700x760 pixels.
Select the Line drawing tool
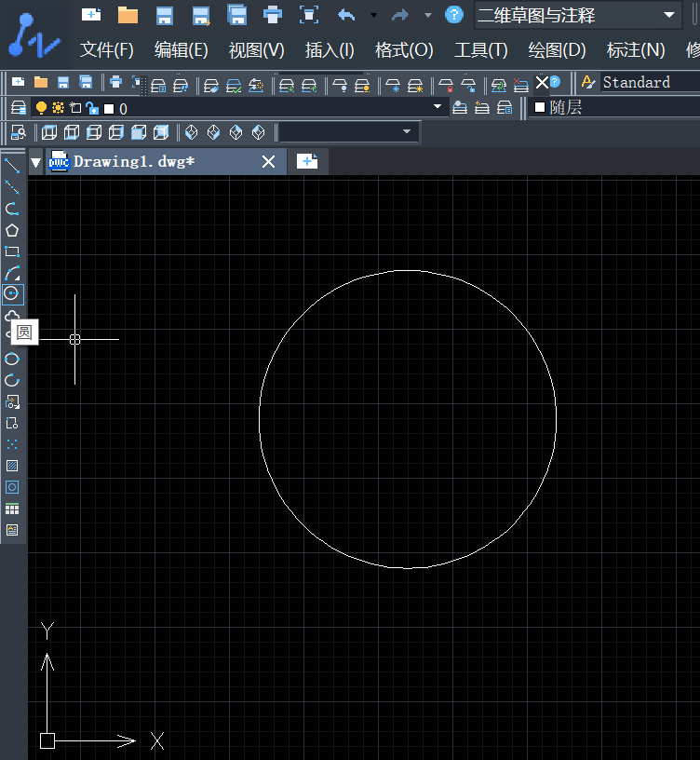pyautogui.click(x=11, y=166)
